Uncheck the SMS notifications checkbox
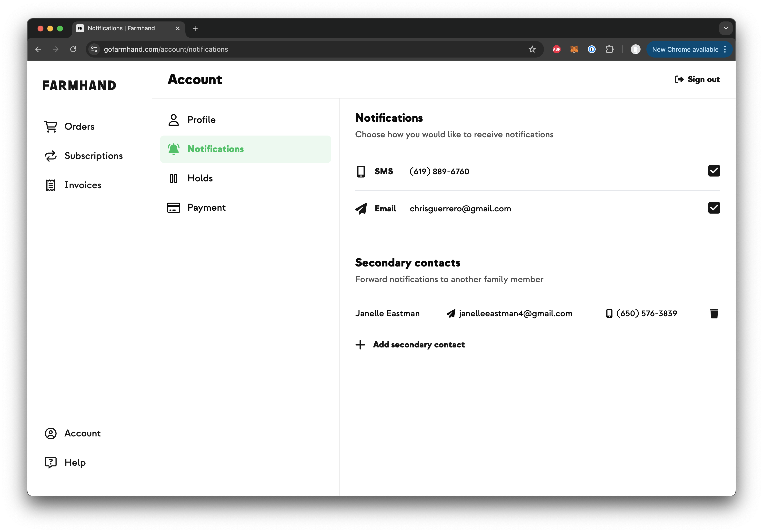The image size is (763, 532). coord(714,171)
